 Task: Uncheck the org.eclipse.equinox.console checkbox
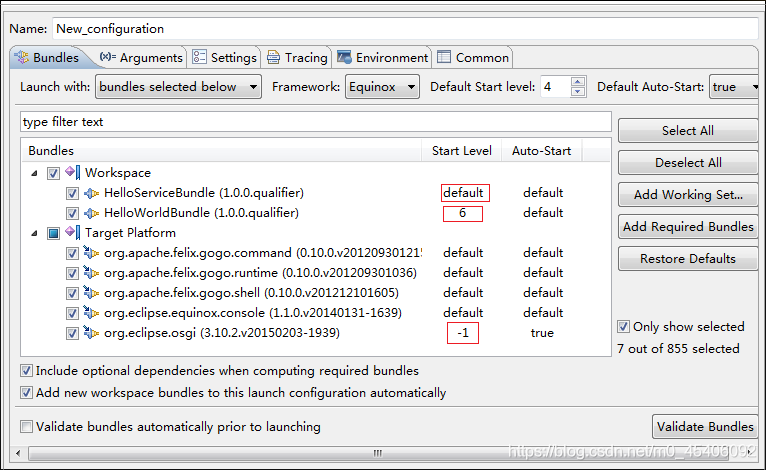pyautogui.click(x=72, y=314)
